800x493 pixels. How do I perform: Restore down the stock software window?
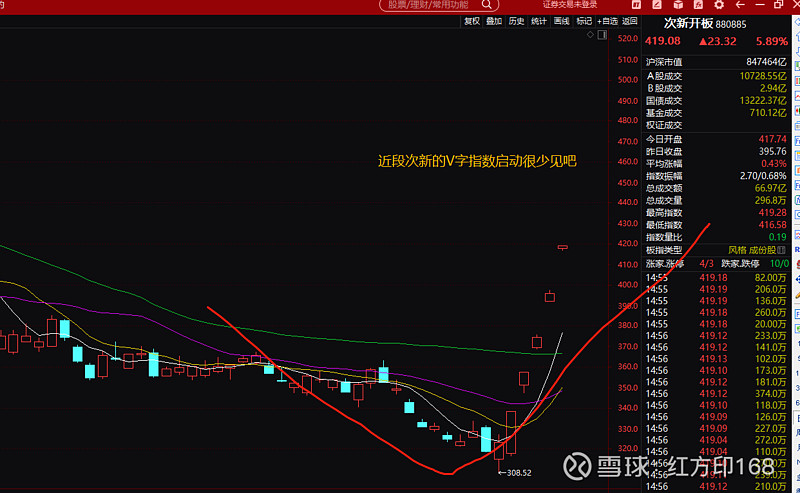(779, 5)
